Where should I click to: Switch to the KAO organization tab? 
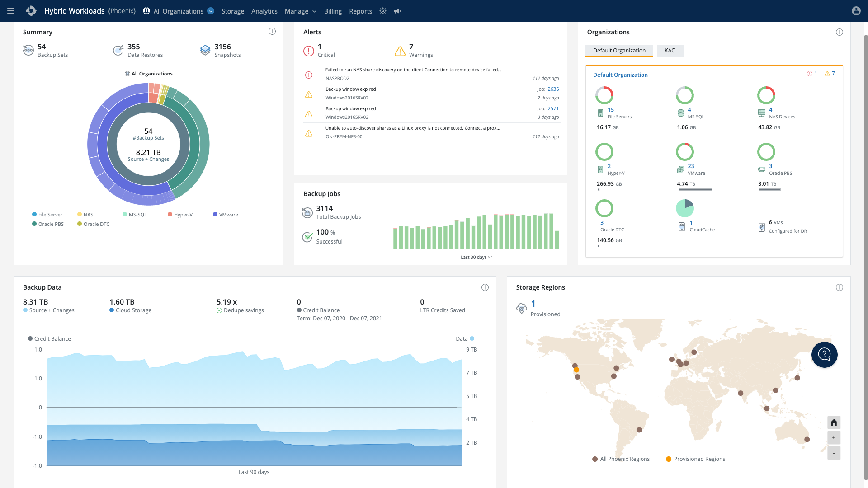pos(670,51)
